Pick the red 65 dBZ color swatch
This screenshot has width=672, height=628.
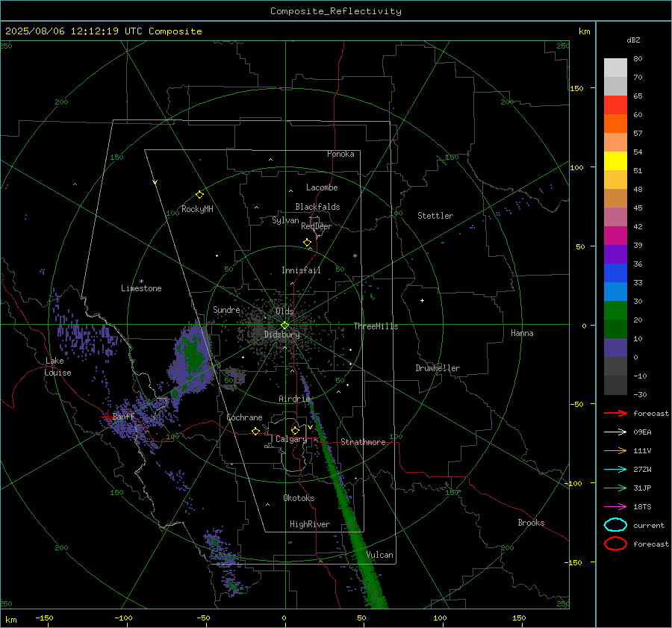[x=615, y=105]
